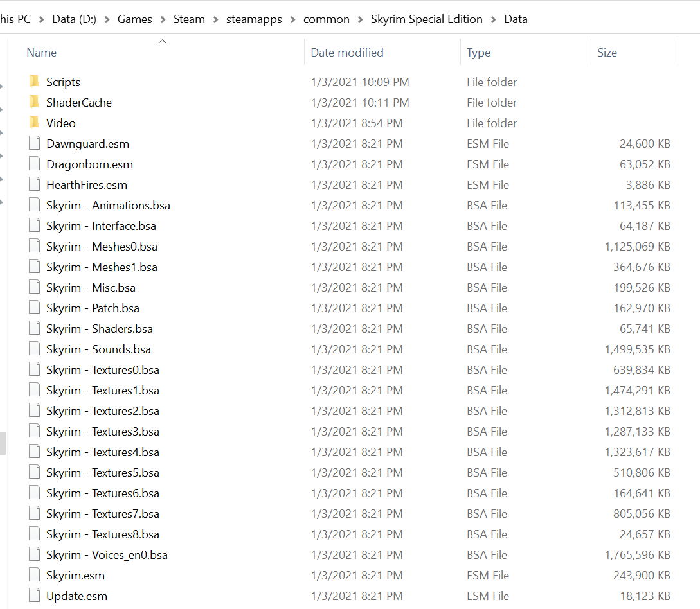Select the Skyrim - Textures6.bsa file name
This screenshot has width=700, height=609.
click(103, 493)
